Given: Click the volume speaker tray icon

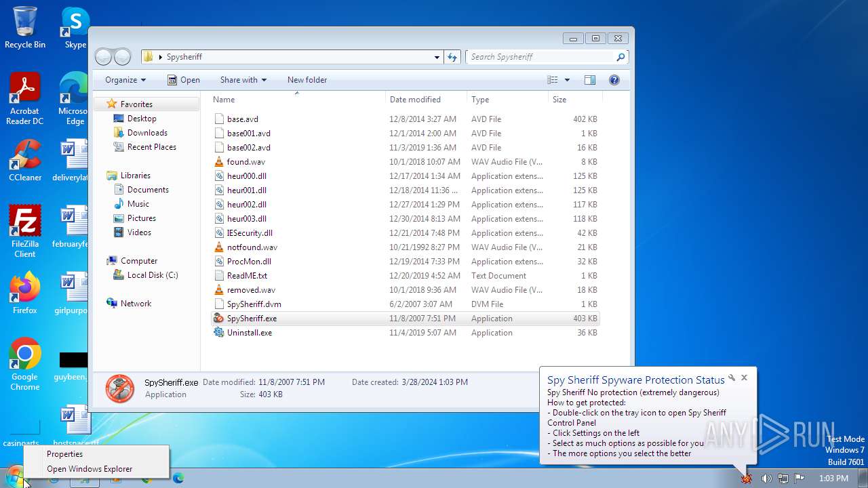Looking at the screenshot, I should (766, 479).
